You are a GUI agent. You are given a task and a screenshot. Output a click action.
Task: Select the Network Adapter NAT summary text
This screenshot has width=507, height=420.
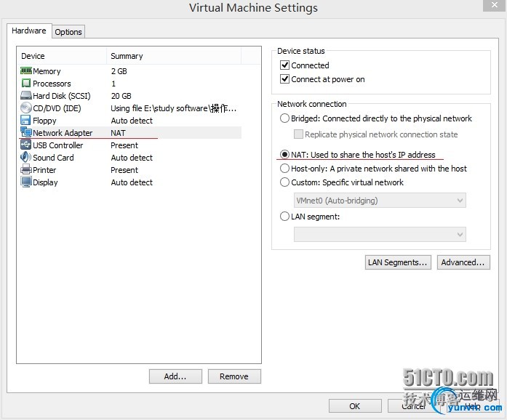pyautogui.click(x=118, y=133)
